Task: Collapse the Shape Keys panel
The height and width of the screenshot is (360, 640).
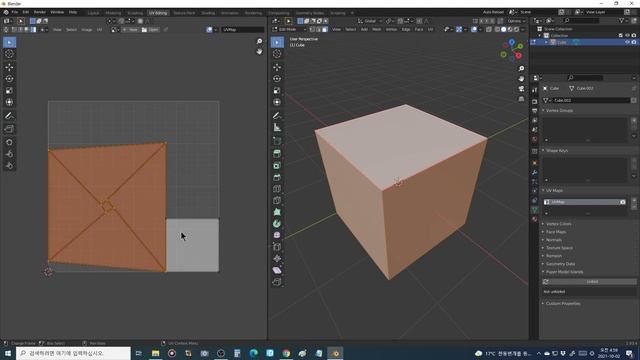Action: [x=557, y=151]
